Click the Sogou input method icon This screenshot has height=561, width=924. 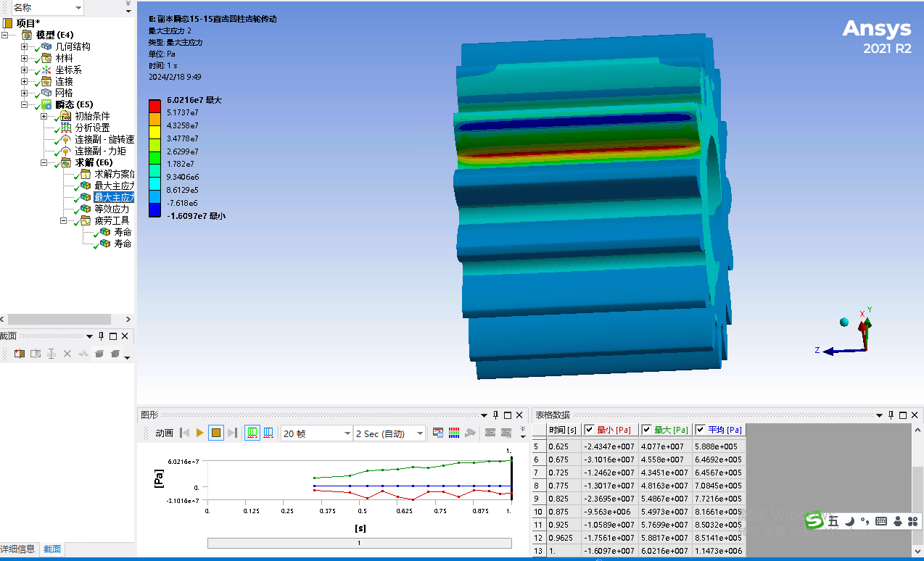click(815, 520)
